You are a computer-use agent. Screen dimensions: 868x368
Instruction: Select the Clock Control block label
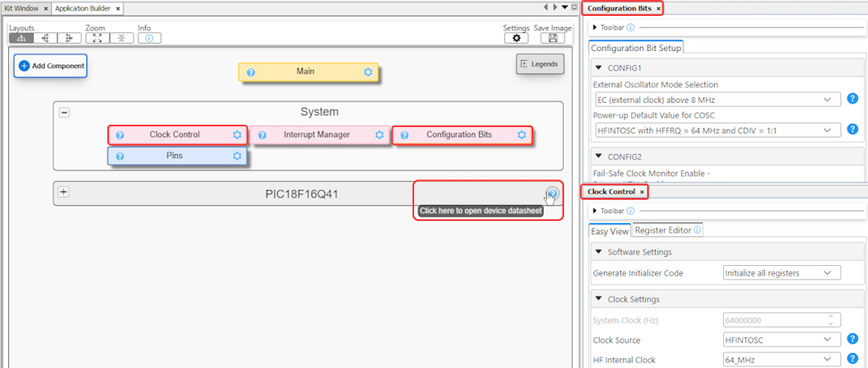tap(174, 135)
